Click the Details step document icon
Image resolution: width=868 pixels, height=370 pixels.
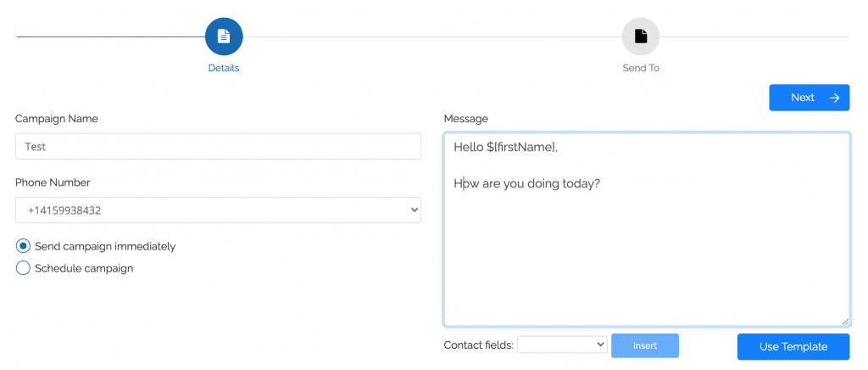tap(224, 36)
